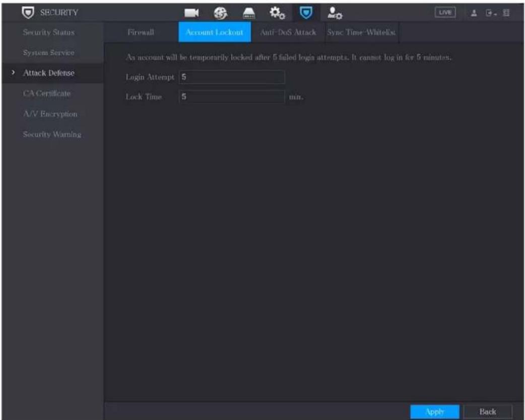Viewport: 525px width, 420px height.
Task: Switch to the Firewall tab
Action: coord(141,32)
